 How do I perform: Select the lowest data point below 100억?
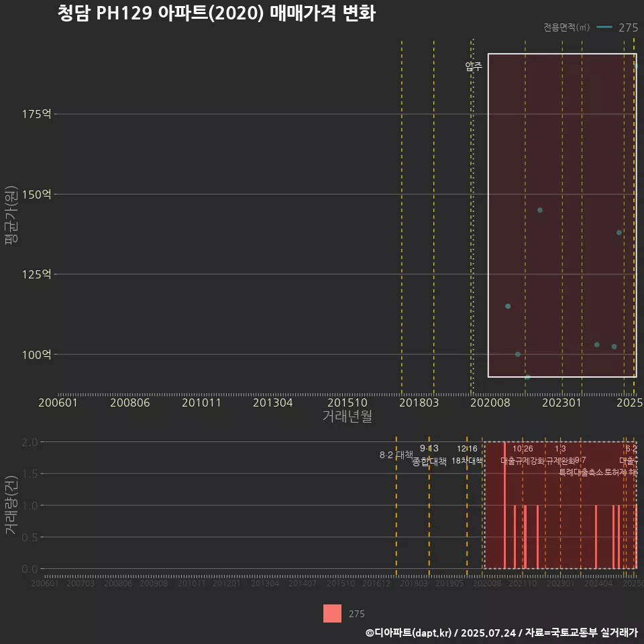tap(527, 377)
